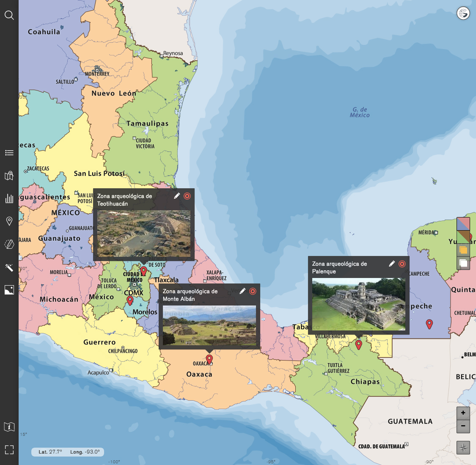This screenshot has width=476, height=465.
Task: Click the 'CDAD. DE GUATEMALA' city label
Action: click(382, 446)
